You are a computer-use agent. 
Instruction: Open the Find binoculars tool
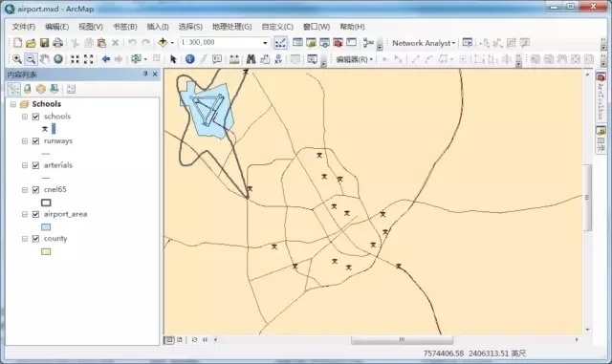tap(251, 59)
